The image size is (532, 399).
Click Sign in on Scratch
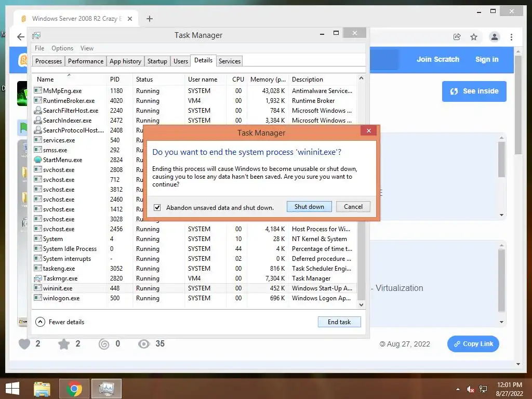tap(486, 59)
